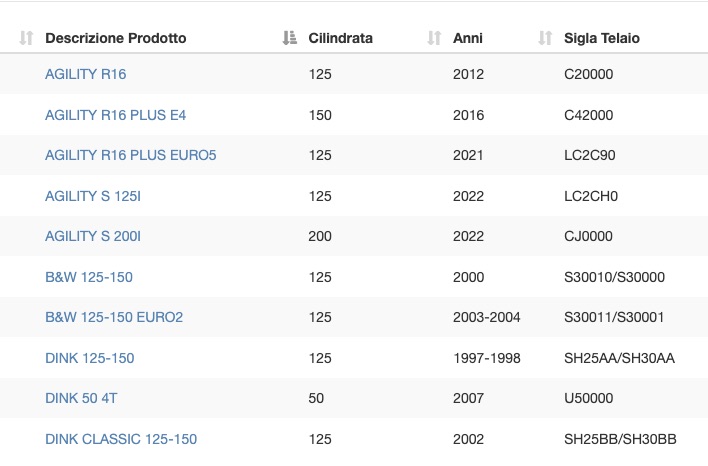Open DINK CLASSIC 125-150 link
The image size is (708, 466).
[x=121, y=439]
